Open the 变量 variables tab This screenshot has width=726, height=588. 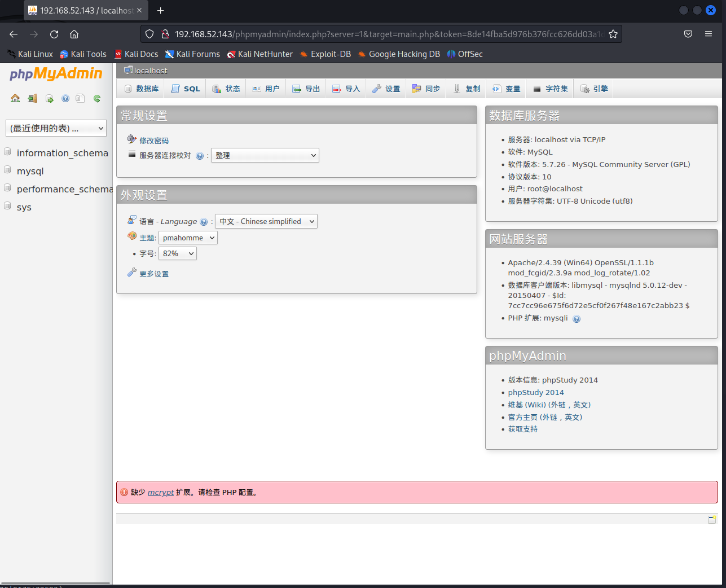point(507,89)
